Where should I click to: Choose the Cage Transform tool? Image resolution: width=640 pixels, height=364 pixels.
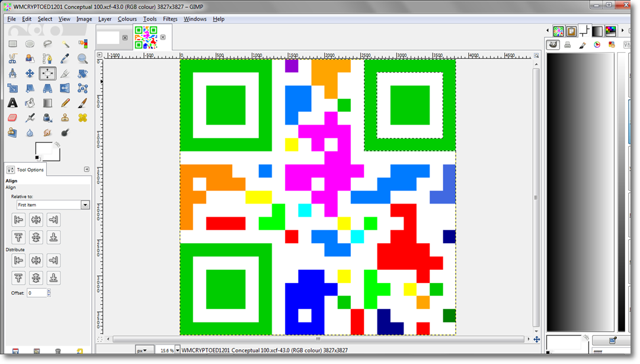click(82, 88)
